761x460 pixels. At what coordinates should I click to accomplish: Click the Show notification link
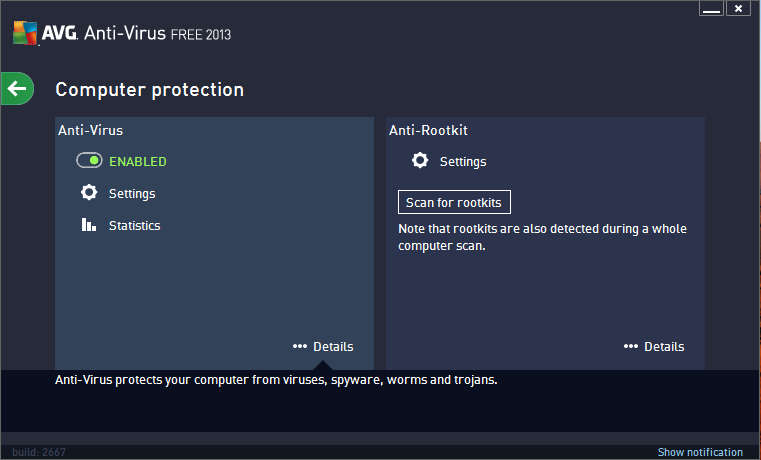point(700,452)
